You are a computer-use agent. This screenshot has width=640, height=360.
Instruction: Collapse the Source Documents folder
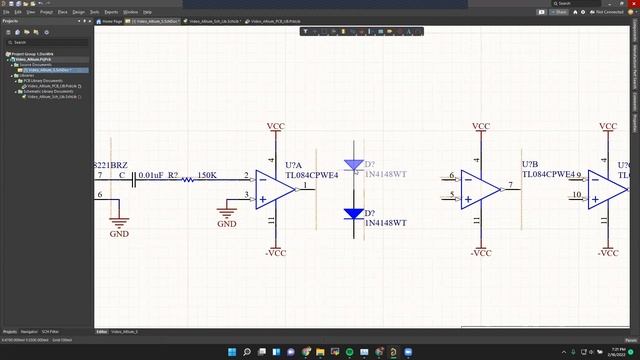pos(12,65)
